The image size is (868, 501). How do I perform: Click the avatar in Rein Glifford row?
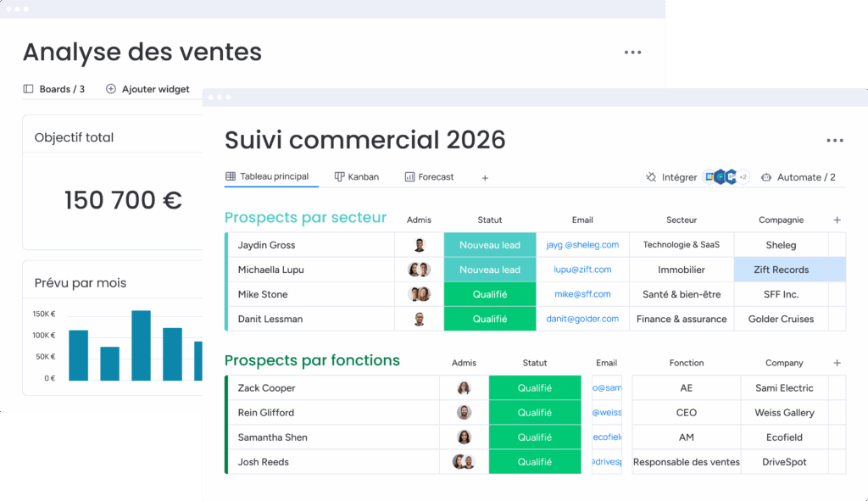point(464,413)
